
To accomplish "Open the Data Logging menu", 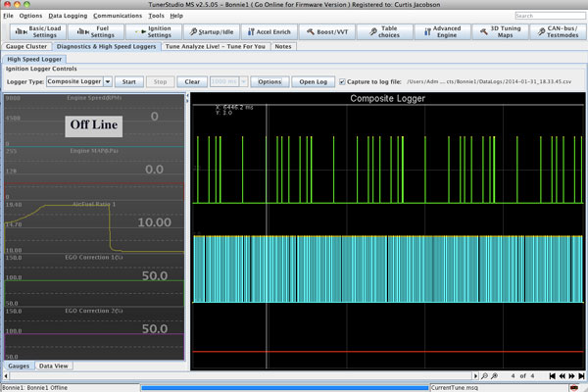I will point(68,16).
